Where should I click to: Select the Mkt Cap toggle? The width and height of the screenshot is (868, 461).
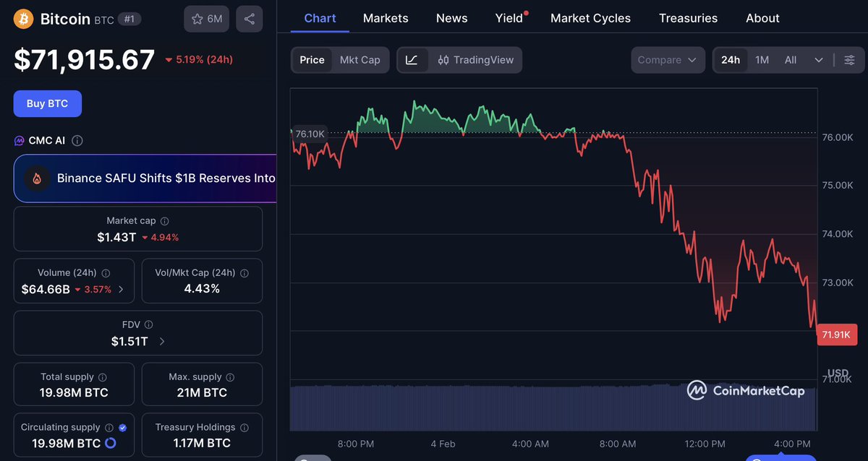click(x=359, y=60)
